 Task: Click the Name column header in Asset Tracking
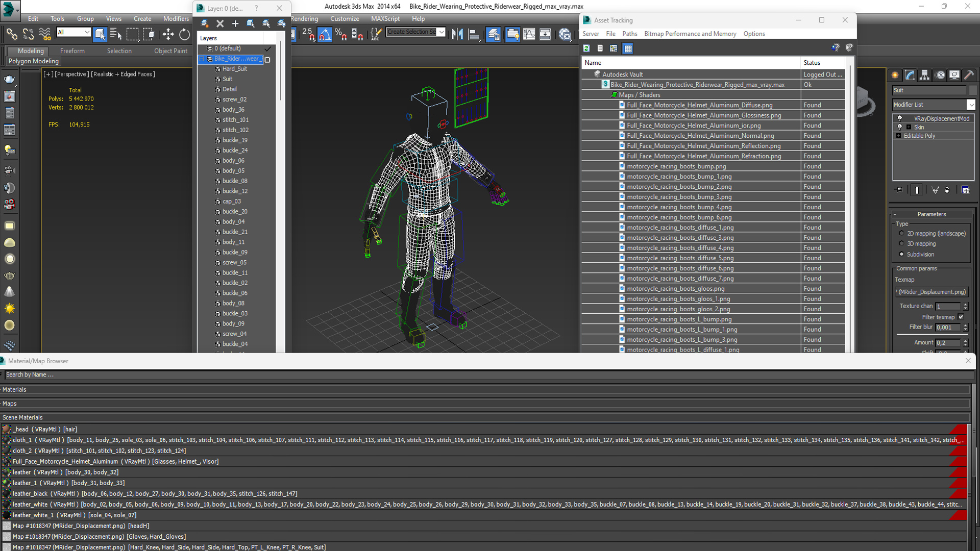pyautogui.click(x=691, y=63)
